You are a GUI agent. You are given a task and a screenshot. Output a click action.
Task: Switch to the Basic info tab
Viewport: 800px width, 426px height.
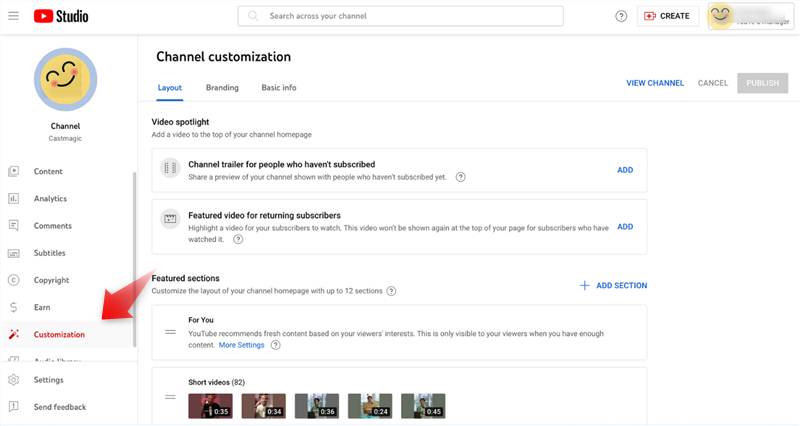pos(279,88)
